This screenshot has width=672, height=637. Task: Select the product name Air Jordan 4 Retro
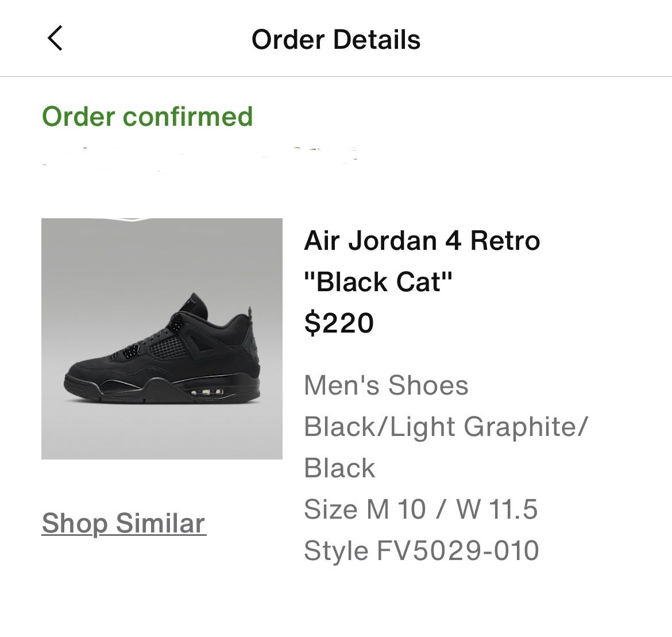pyautogui.click(x=423, y=241)
